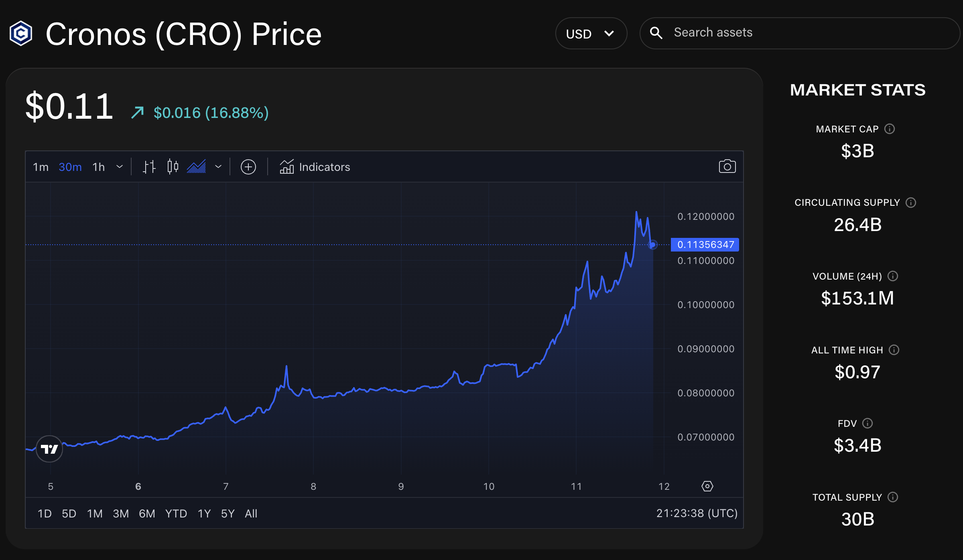Screen dimensions: 963x560
Task: Open chart settings hexagon gear icon
Action: (x=707, y=486)
